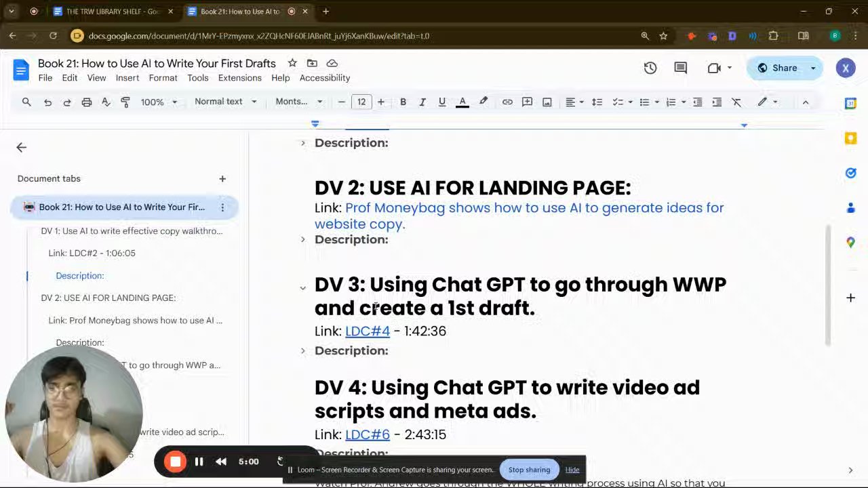868x488 pixels.
Task: Expand the Description under DV 3
Action: (x=303, y=350)
